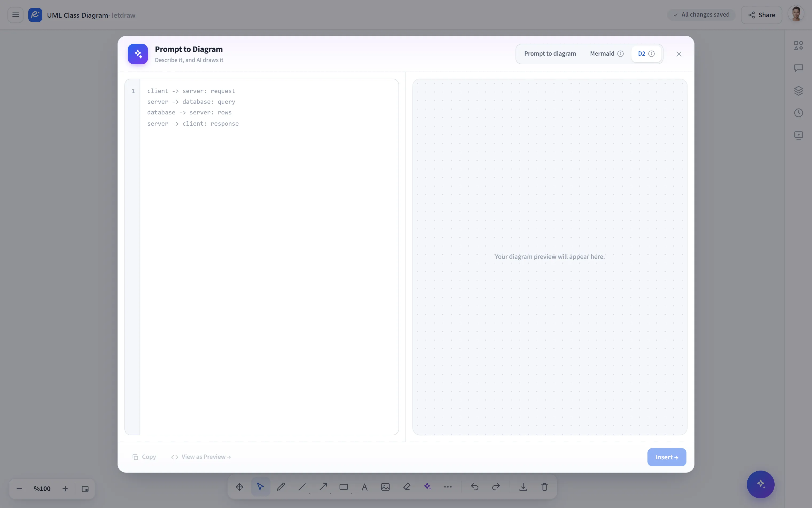This screenshot has width=812, height=508.
Task: Click the Share button
Action: [x=761, y=15]
